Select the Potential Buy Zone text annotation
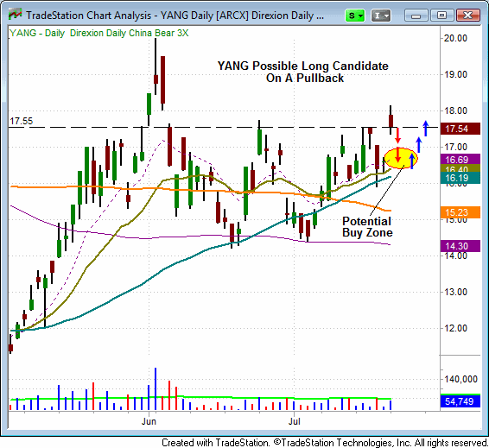Image resolution: width=489 pixels, height=448 pixels. 367,227
